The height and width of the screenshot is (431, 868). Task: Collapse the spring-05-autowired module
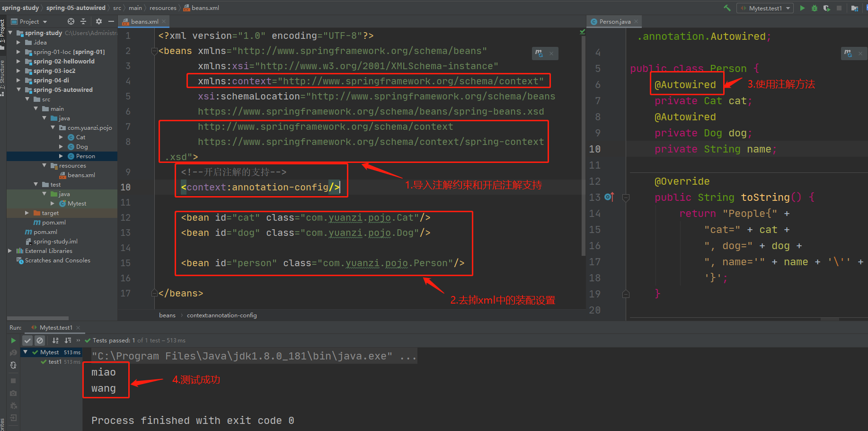coord(19,90)
